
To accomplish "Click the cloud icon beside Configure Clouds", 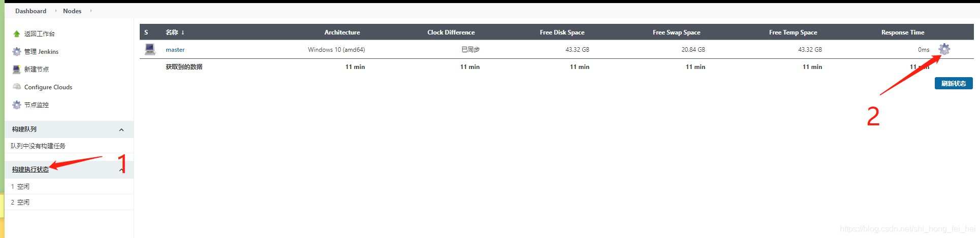I will tap(17, 87).
